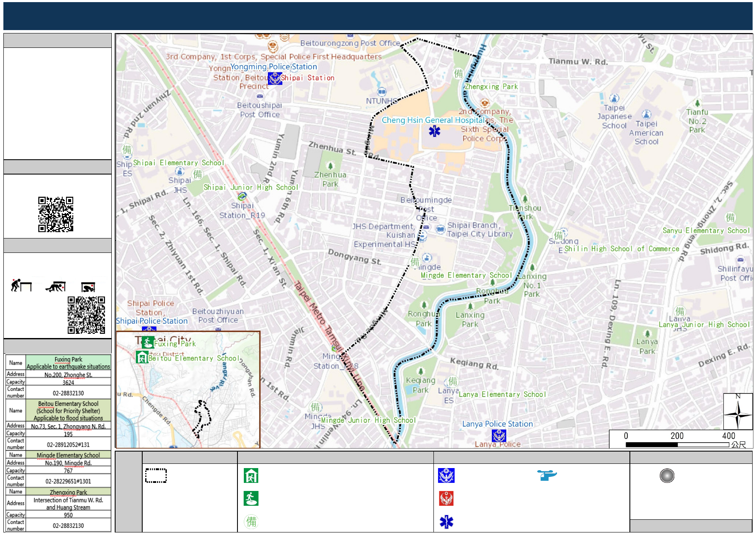Viewport: 756px width, 535px height.
Task: Click the 備 marker beside Lanya Elementary School
Action: point(453,381)
